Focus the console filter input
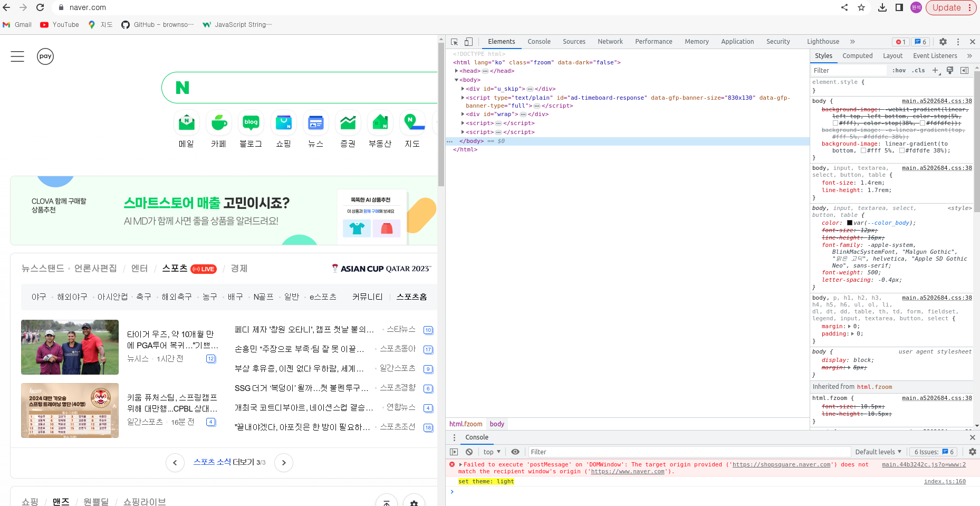Screen dimensions: 980x506 pos(689,452)
